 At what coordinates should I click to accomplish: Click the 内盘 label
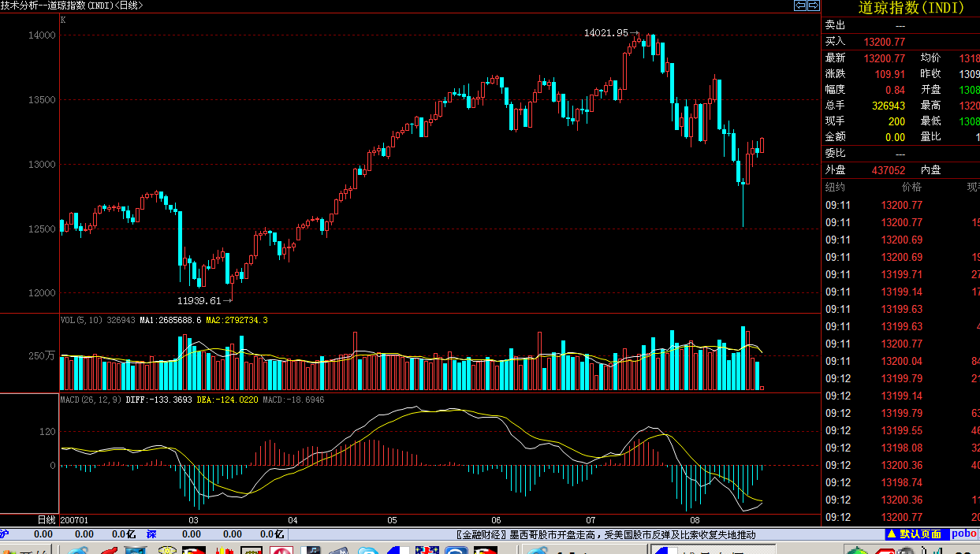tap(930, 170)
